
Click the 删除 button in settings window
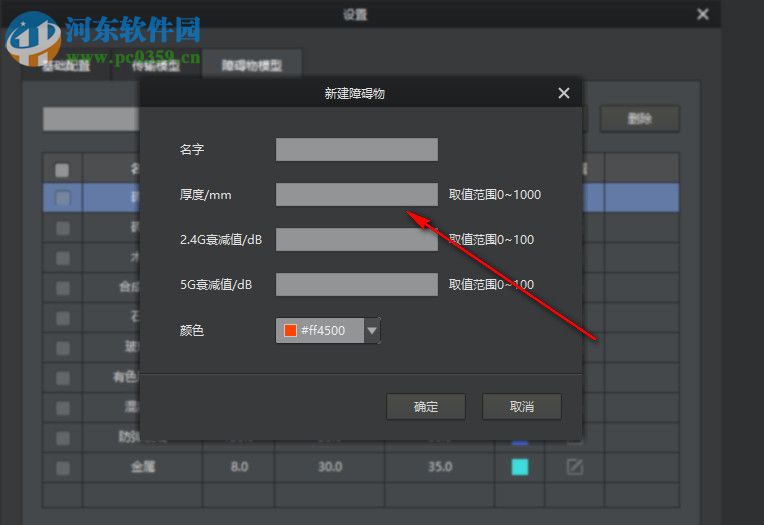[640, 118]
